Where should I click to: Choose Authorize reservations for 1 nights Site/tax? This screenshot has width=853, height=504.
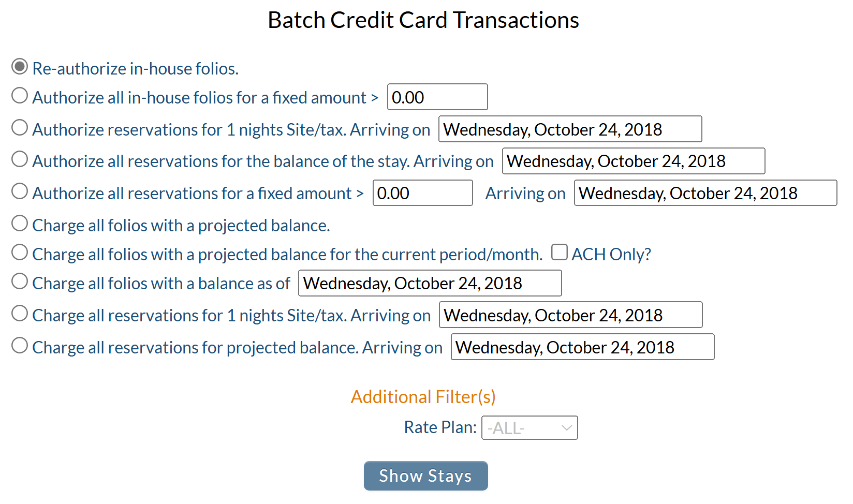click(20, 127)
